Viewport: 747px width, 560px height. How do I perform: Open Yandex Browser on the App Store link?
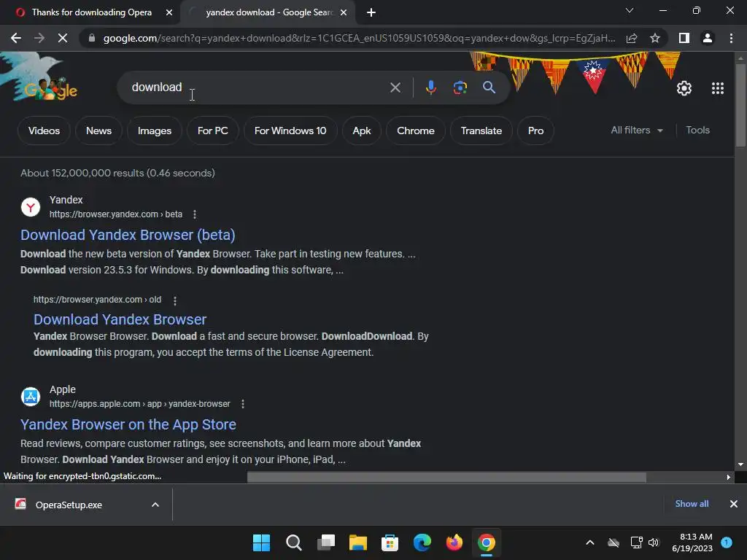pos(128,424)
